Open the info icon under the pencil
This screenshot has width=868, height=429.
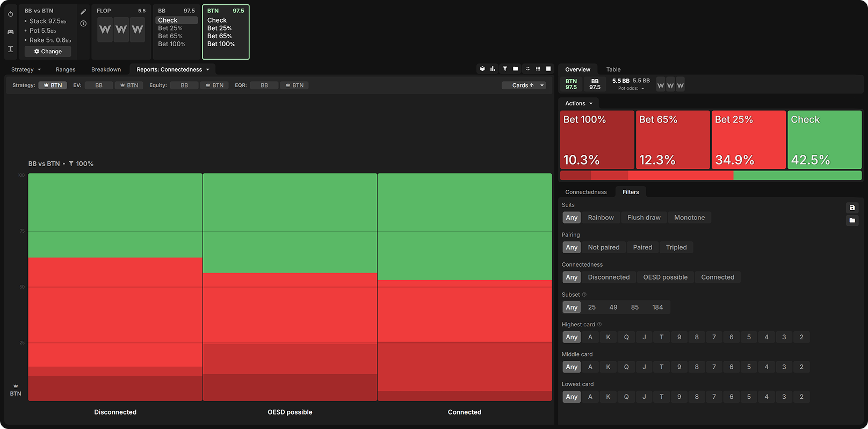click(83, 24)
